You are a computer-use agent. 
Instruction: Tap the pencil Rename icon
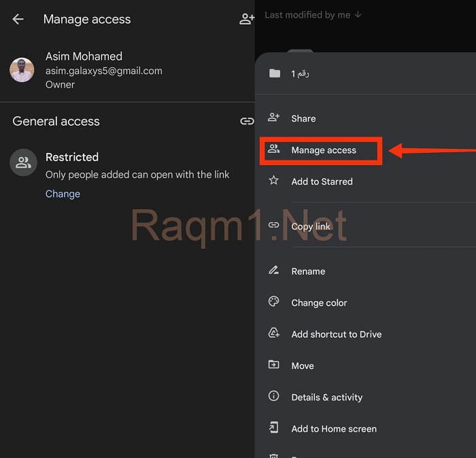tap(274, 270)
